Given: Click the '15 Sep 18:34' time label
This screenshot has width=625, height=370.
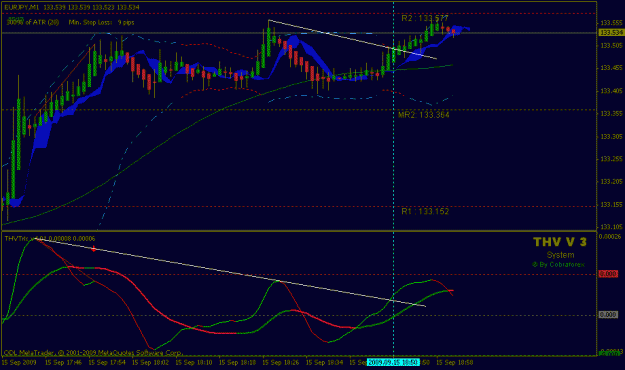Looking at the screenshot, I should click(324, 362).
